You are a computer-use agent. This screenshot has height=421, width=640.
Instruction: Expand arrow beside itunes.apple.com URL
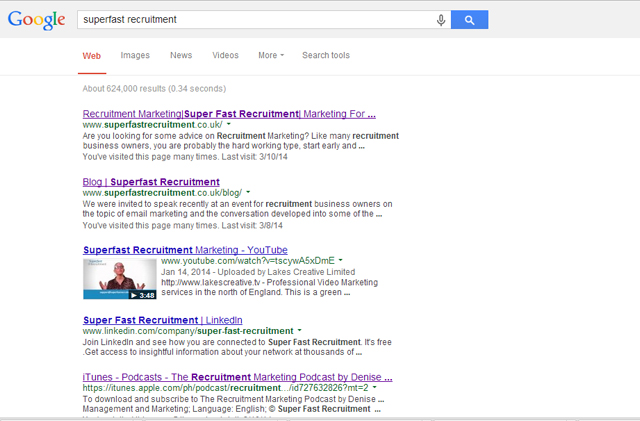(x=374, y=388)
